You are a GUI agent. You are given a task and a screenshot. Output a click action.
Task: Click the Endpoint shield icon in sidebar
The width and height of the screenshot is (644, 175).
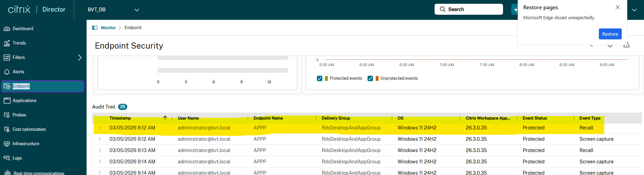click(7, 86)
